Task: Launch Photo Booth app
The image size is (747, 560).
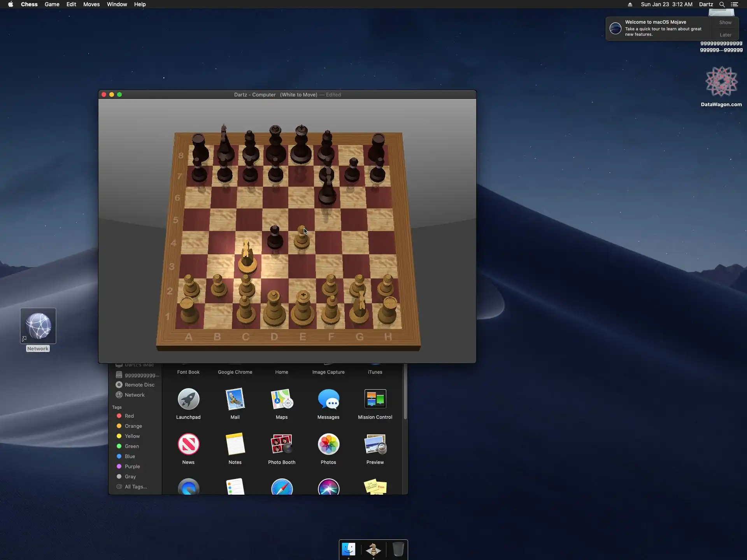Action: click(282, 444)
